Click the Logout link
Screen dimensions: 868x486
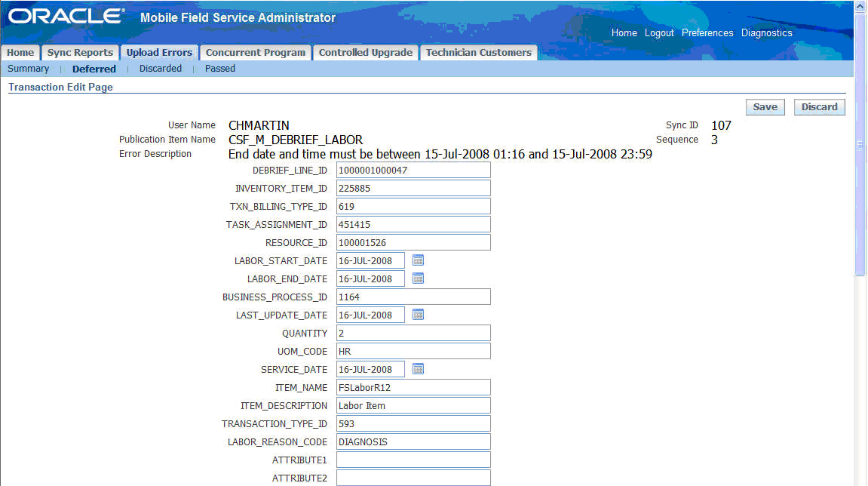659,33
